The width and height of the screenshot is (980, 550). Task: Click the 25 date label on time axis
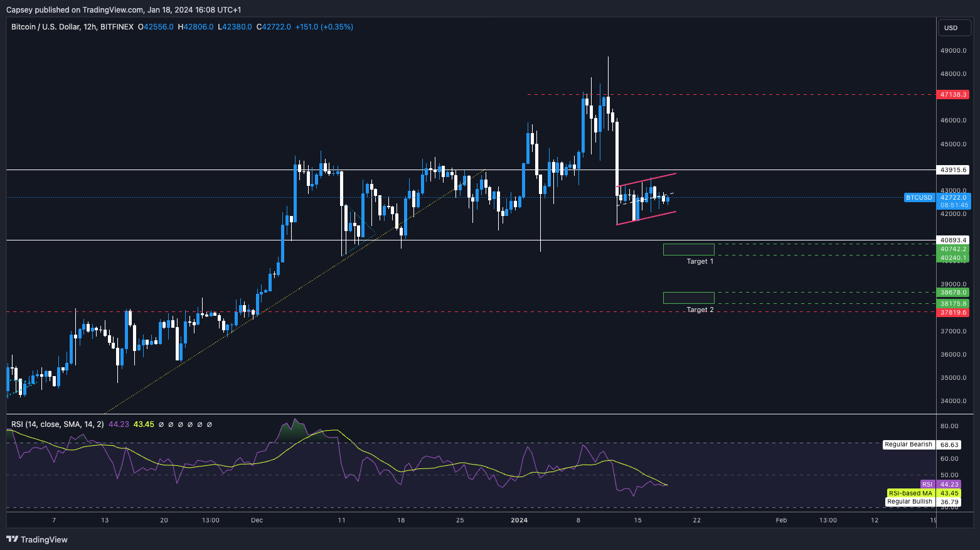point(460,520)
